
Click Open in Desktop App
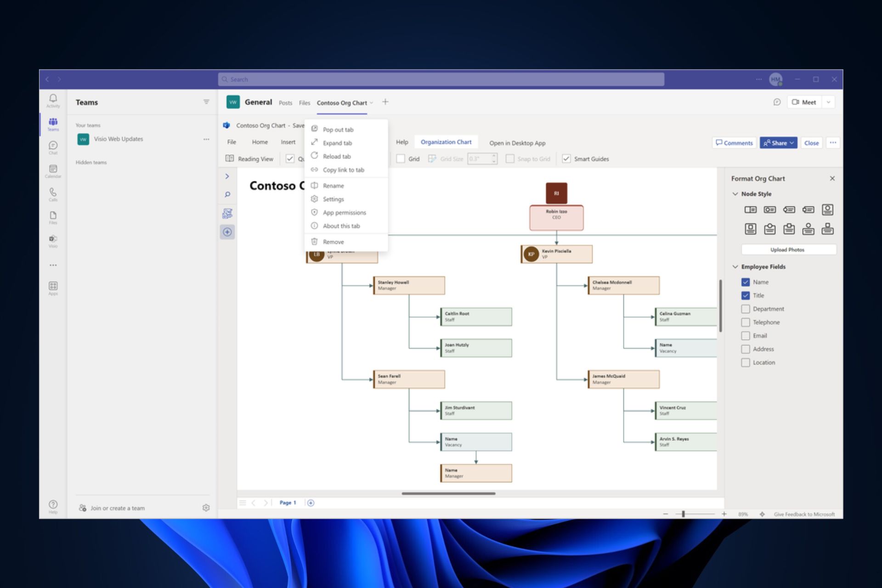517,143
